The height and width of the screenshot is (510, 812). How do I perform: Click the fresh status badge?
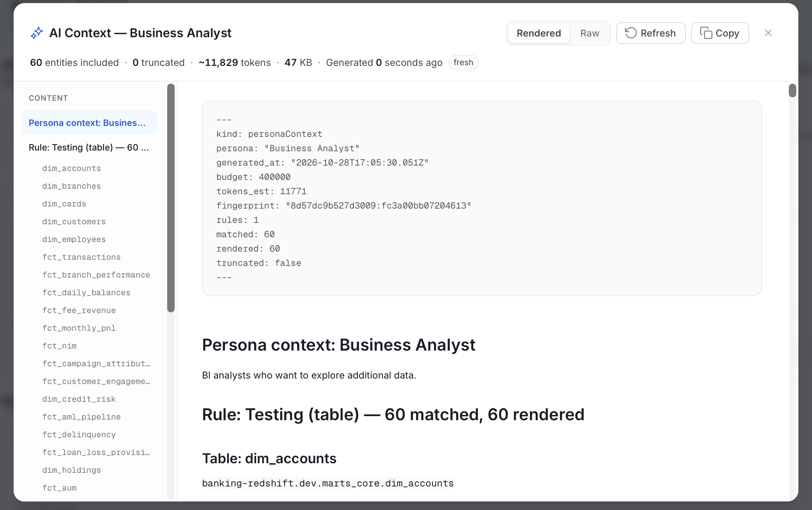point(463,62)
